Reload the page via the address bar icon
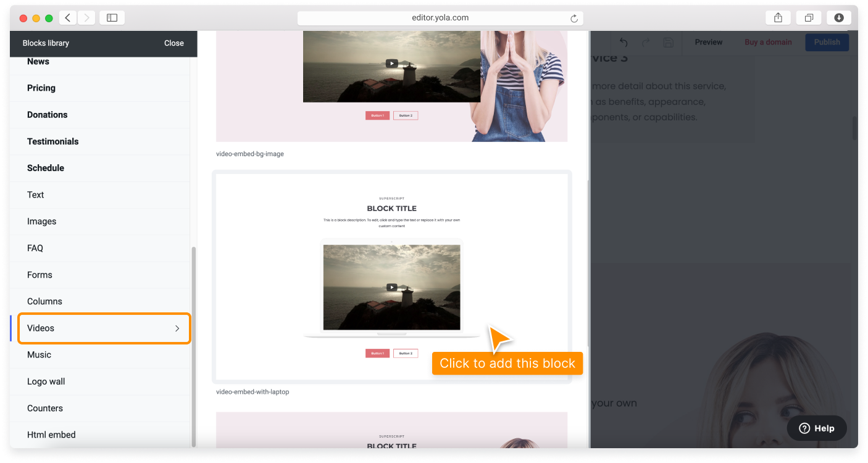This screenshot has width=868, height=463. (x=574, y=17)
